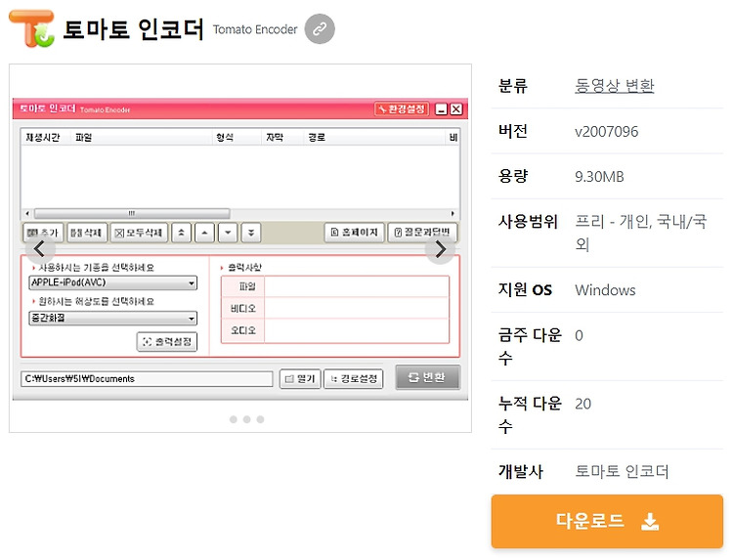Screen dimensions: 733x560
Task: Click the 비디오 output info row
Action: 334,309
